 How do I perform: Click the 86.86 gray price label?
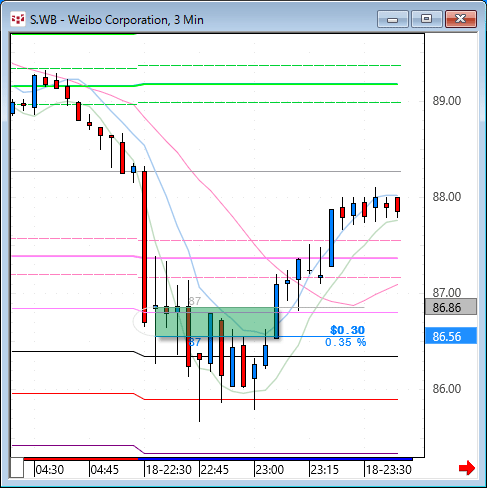coord(451,307)
